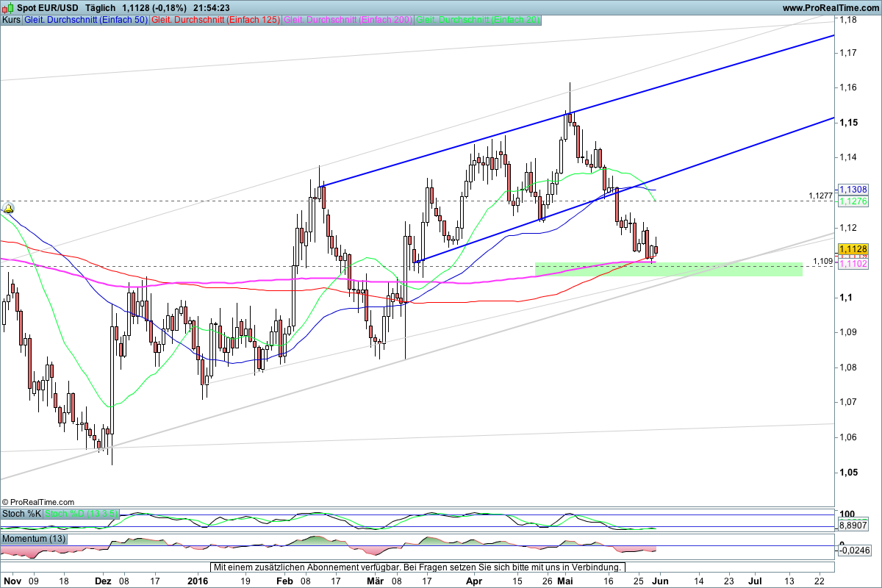Click the Mai label on time axis
Image resolution: width=882 pixels, height=588 pixels.
click(x=565, y=581)
